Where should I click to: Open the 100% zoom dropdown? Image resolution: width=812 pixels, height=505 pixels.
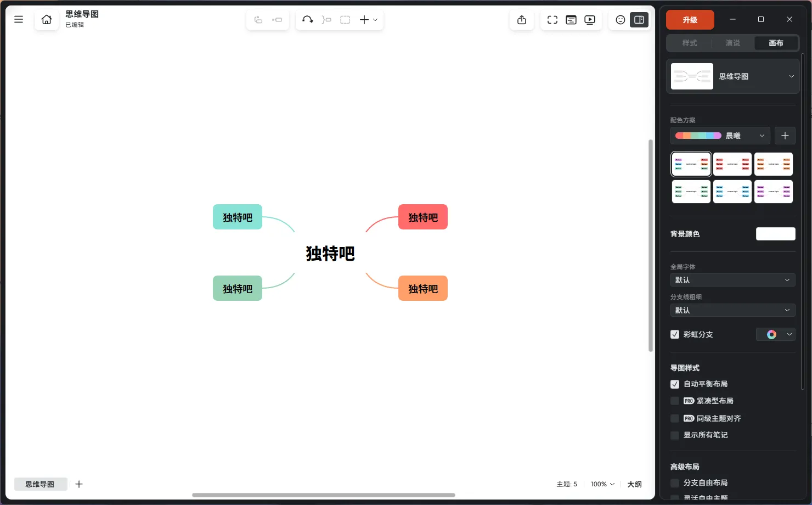pyautogui.click(x=602, y=484)
